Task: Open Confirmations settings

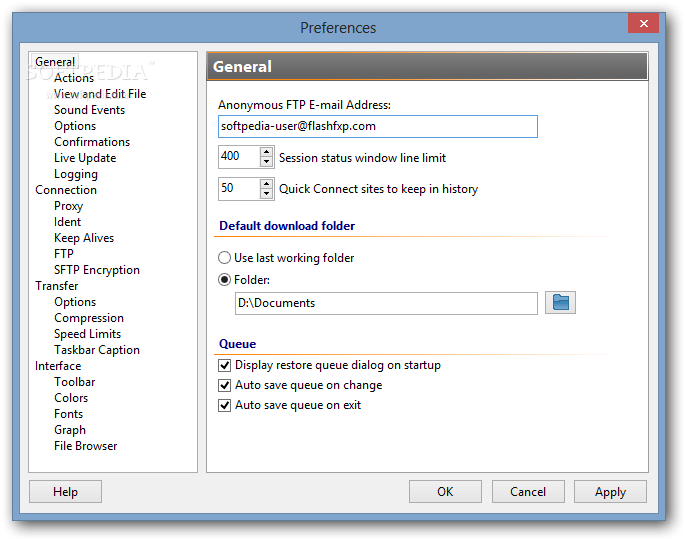Action: [x=92, y=142]
